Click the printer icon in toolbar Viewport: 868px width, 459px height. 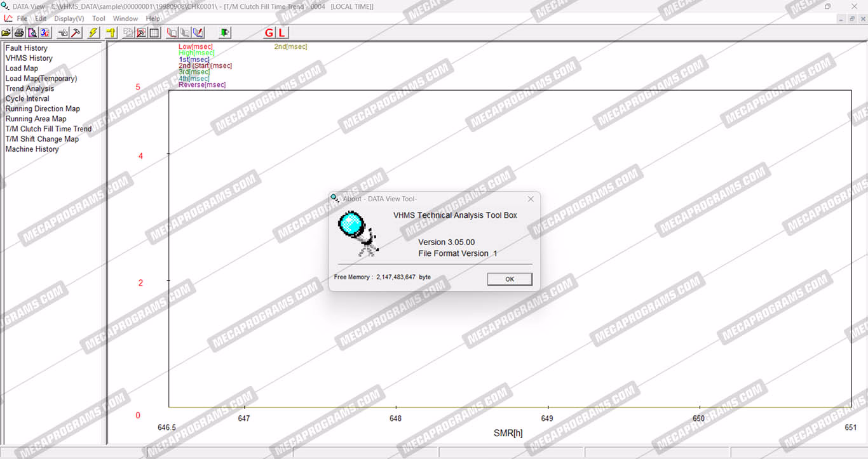[x=19, y=33]
